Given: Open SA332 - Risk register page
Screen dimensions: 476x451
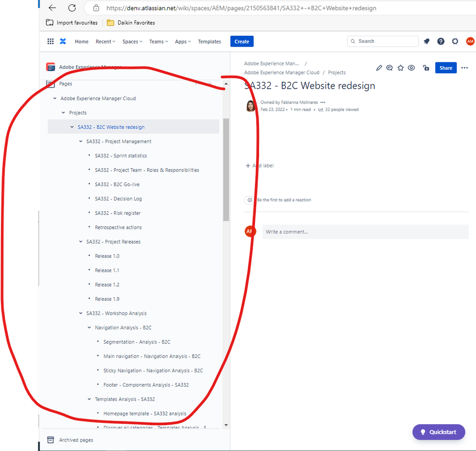Looking at the screenshot, I should coord(118,213).
